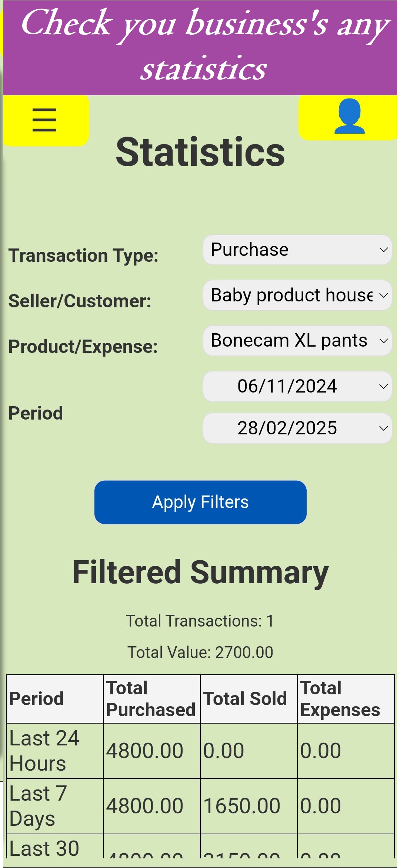Expand the Product/Expense dropdown
The height and width of the screenshot is (868, 397).
click(297, 341)
